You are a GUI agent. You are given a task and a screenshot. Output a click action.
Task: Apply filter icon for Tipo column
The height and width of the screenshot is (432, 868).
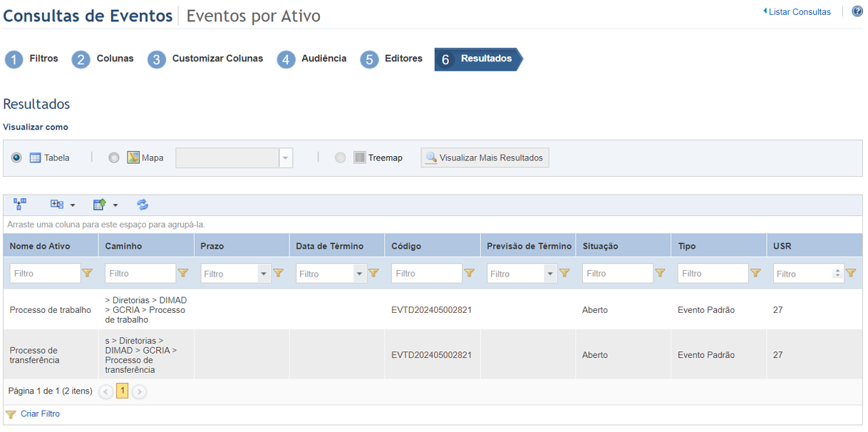pyautogui.click(x=756, y=273)
